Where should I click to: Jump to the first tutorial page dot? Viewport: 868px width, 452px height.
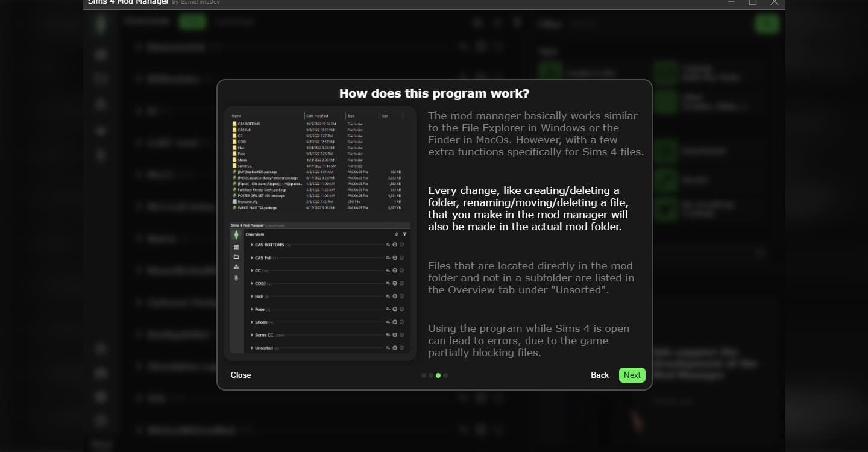pos(424,375)
